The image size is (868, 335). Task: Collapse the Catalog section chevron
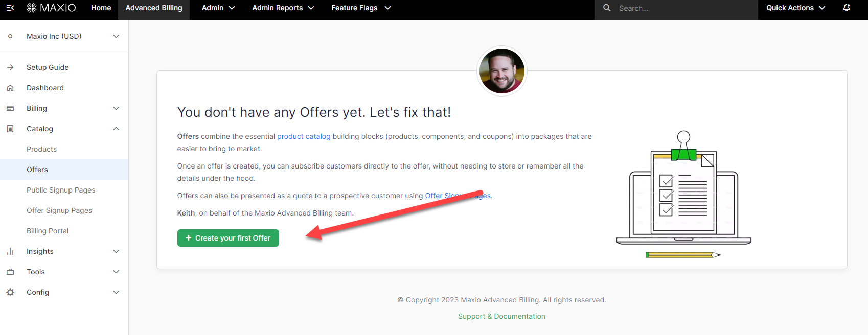click(x=116, y=129)
